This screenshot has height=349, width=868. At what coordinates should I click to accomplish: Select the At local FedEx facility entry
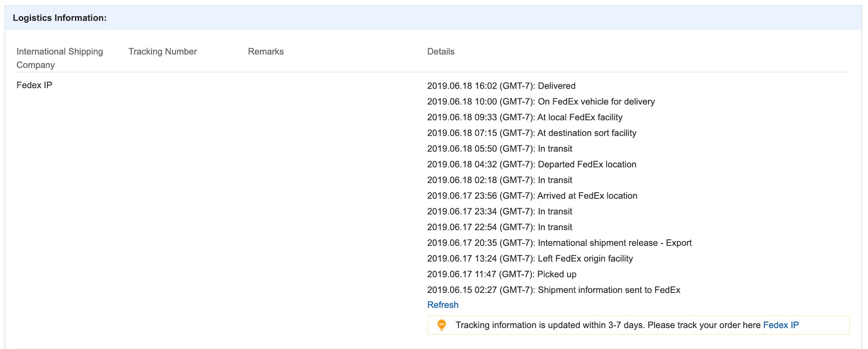[x=524, y=117]
